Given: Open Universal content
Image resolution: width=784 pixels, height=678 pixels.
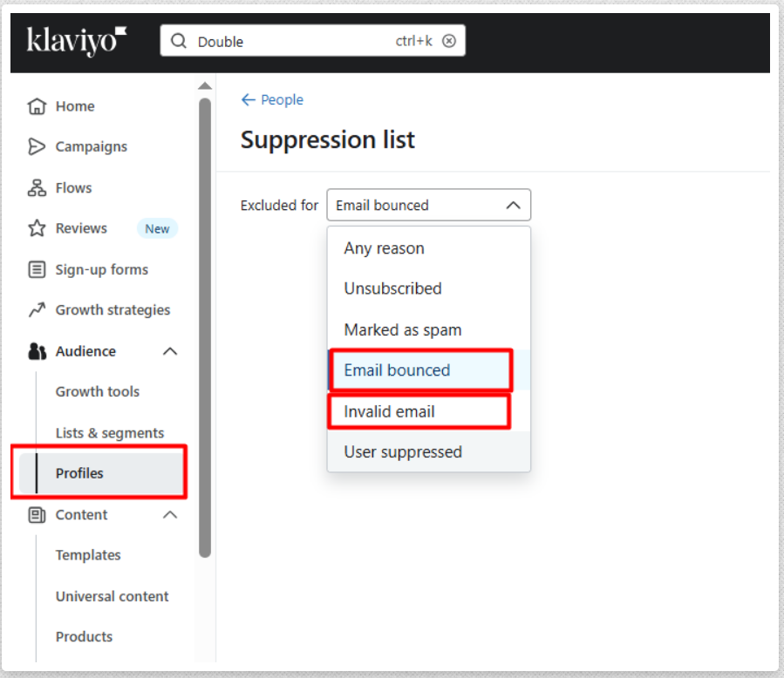Looking at the screenshot, I should 112,596.
